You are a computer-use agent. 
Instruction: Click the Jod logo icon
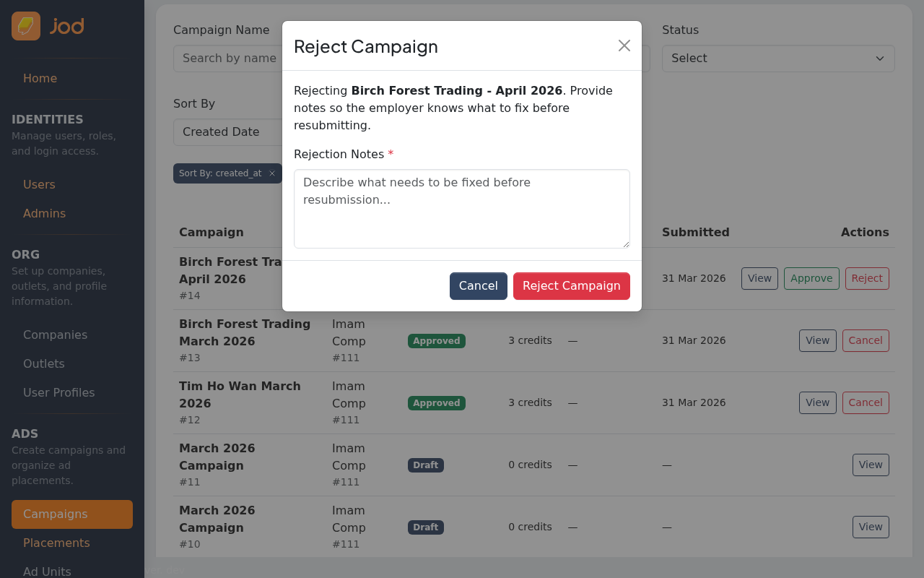coord(25,25)
